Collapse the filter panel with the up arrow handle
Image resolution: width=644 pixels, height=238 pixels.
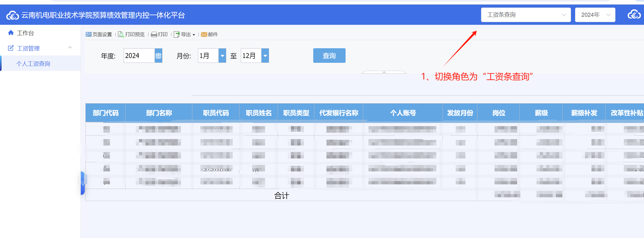click(384, 72)
